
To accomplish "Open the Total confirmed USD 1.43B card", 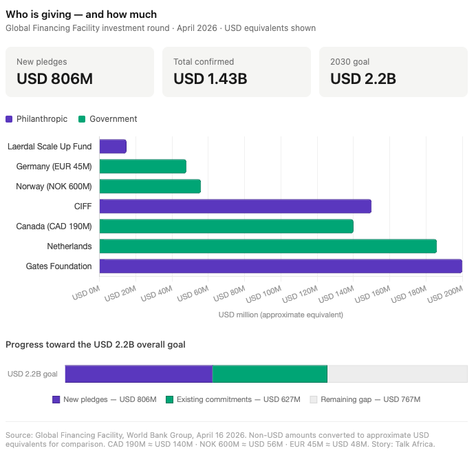I will click(237, 72).
